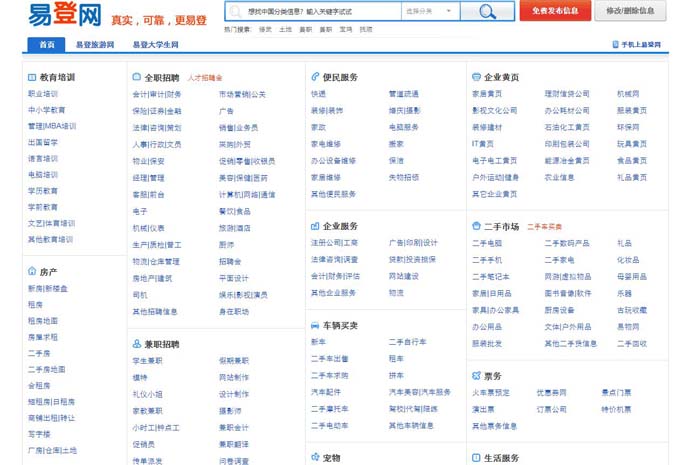The image size is (690, 465).
Task: Open the 中小学教育 link
Action: coord(47,110)
